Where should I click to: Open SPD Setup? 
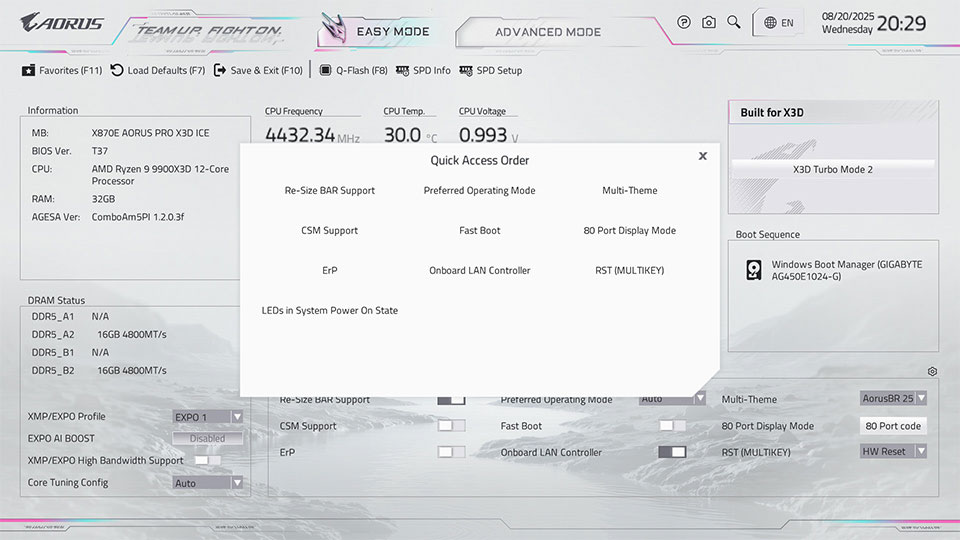click(499, 70)
